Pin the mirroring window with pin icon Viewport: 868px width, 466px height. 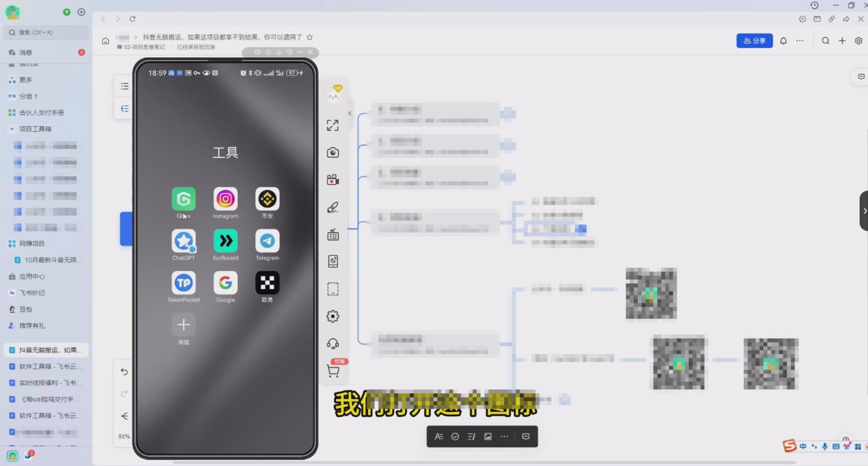coord(279,52)
